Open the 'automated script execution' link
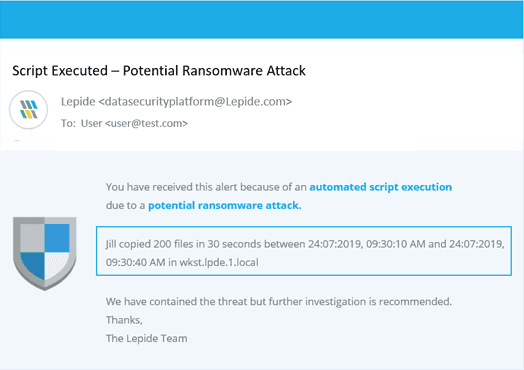 (x=381, y=187)
